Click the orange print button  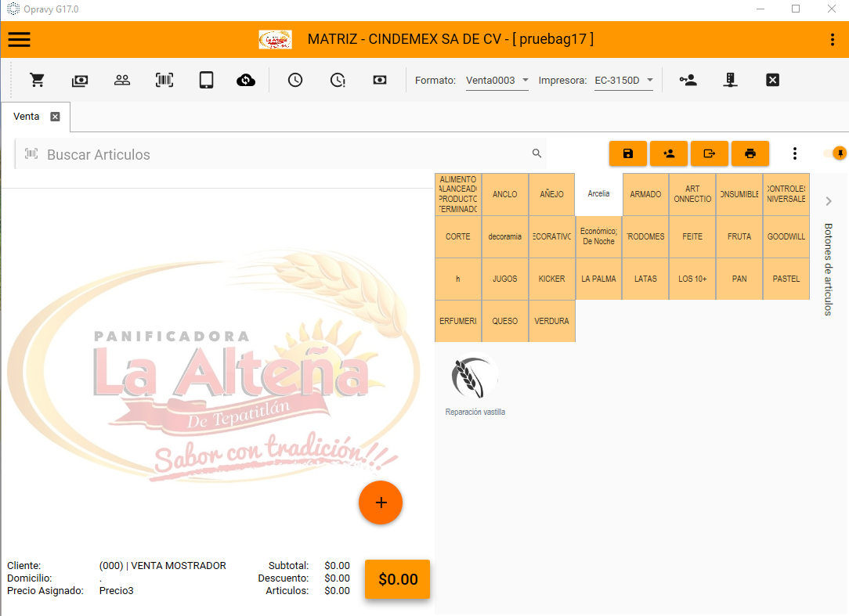(750, 153)
